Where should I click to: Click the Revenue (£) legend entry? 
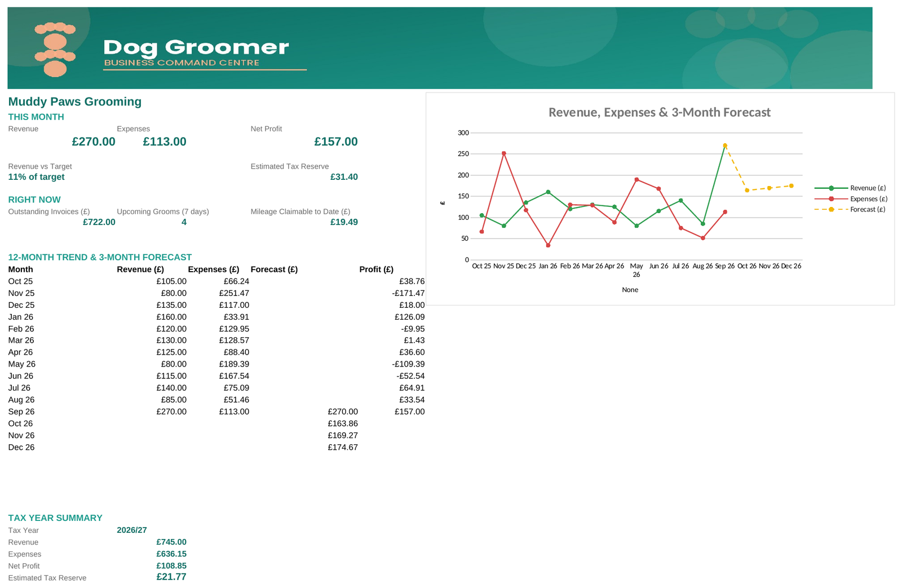[x=850, y=188]
